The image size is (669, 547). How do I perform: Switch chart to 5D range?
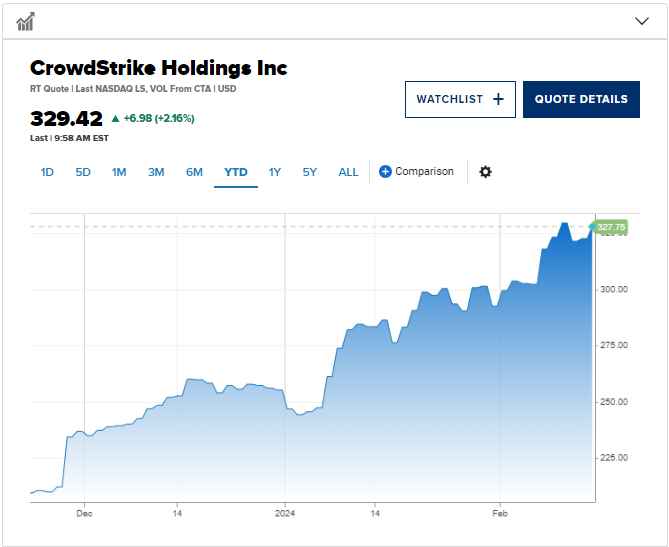[x=83, y=172]
